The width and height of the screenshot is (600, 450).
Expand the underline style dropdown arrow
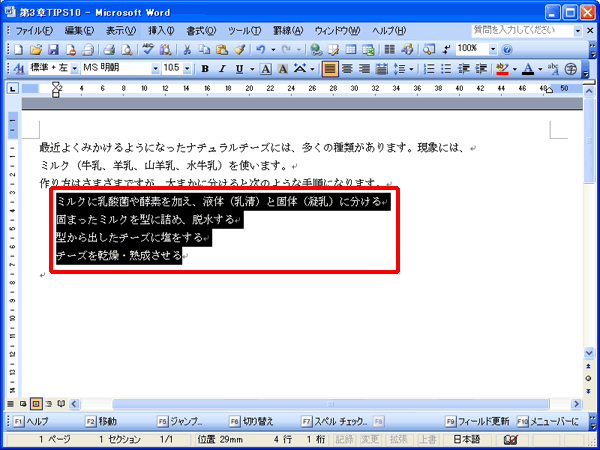point(252,69)
